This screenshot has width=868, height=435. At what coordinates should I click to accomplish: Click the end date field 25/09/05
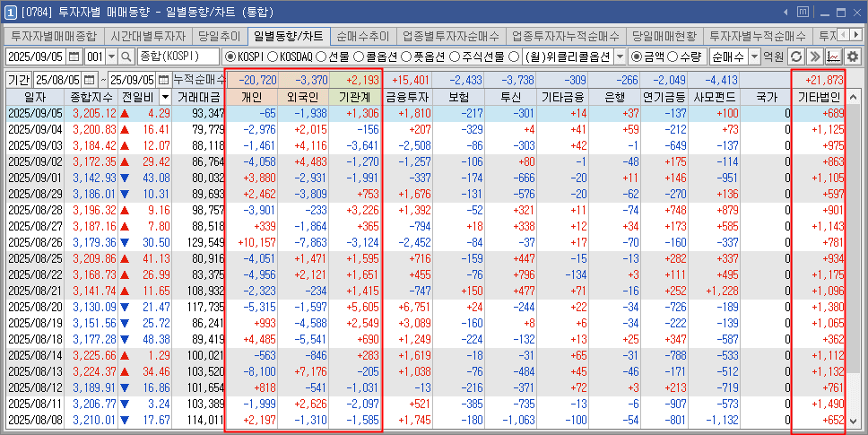click(x=133, y=80)
